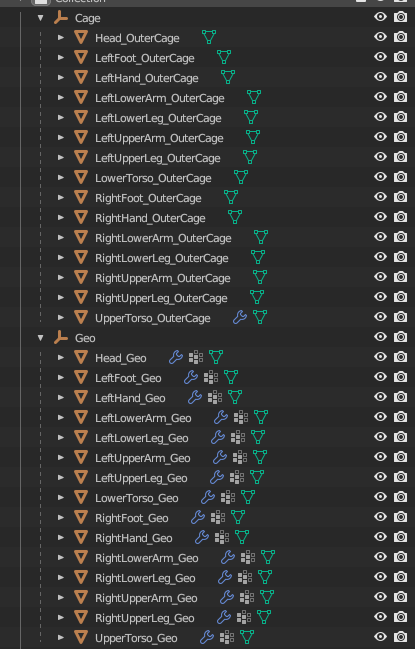Select the LeftLowerArm_Geo object name
The image size is (415, 649).
(143, 418)
